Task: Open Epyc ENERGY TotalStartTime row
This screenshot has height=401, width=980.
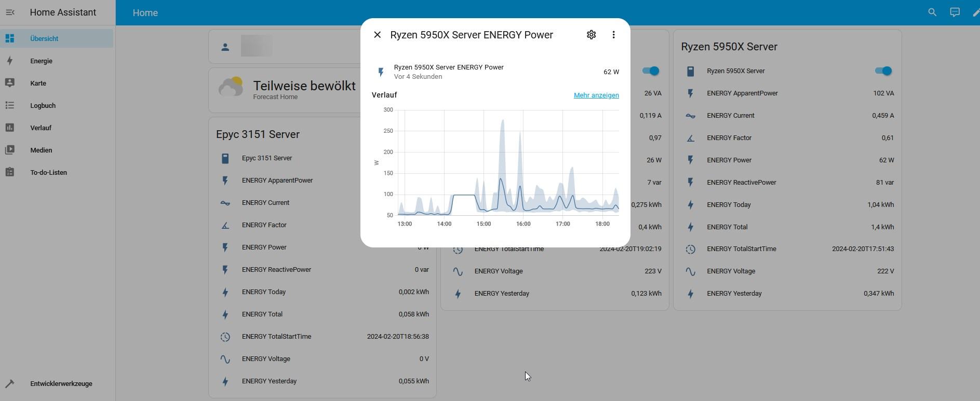Action: pyautogui.click(x=323, y=337)
